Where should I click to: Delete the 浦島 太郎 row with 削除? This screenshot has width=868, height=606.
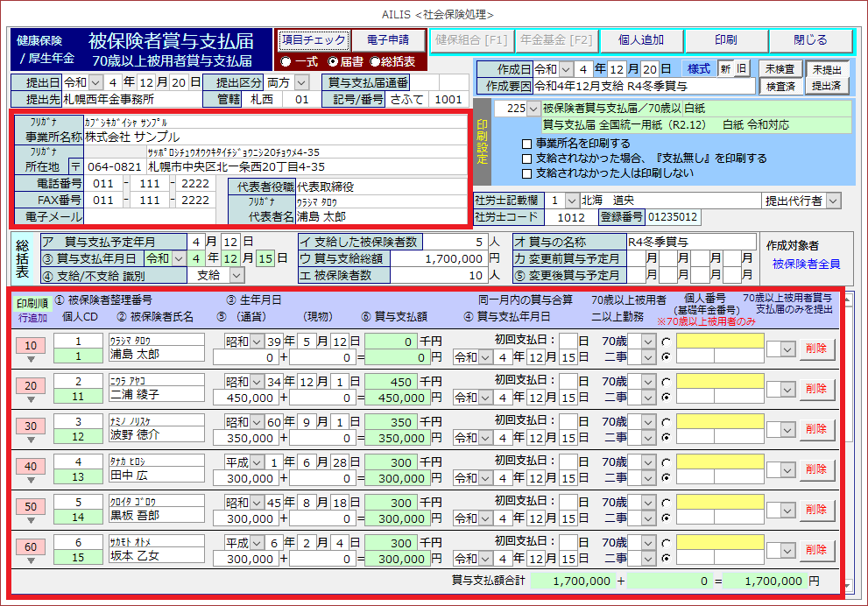pos(816,349)
